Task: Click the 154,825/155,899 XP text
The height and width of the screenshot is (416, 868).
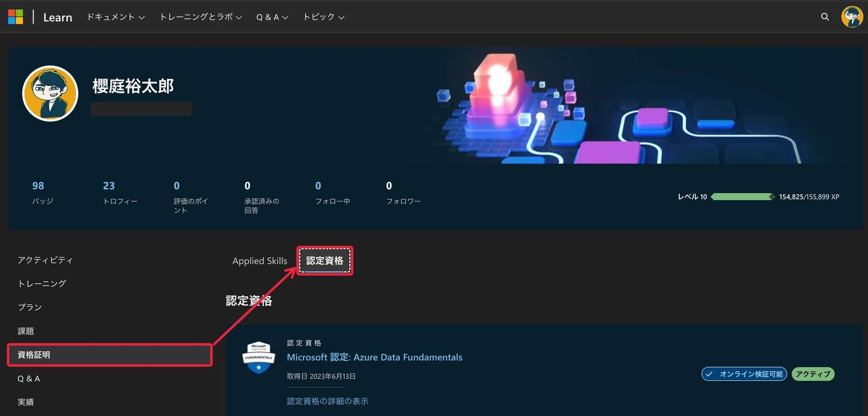Action: (x=809, y=197)
